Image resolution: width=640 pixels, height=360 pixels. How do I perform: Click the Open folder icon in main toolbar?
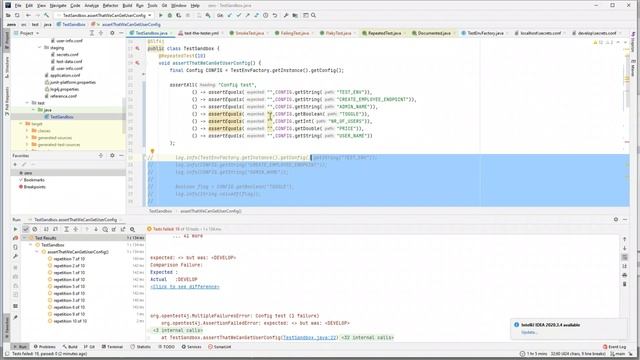(x=8, y=16)
